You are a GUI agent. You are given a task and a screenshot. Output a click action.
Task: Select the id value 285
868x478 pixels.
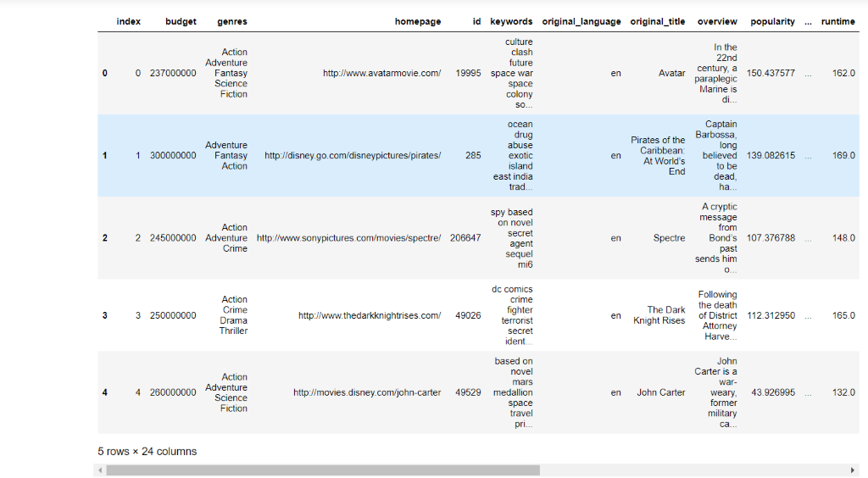473,155
